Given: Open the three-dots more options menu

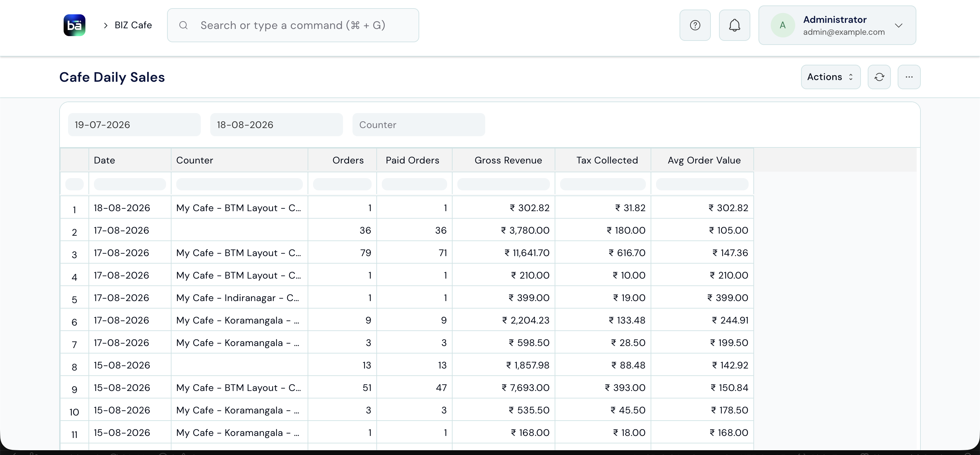Looking at the screenshot, I should pyautogui.click(x=909, y=77).
